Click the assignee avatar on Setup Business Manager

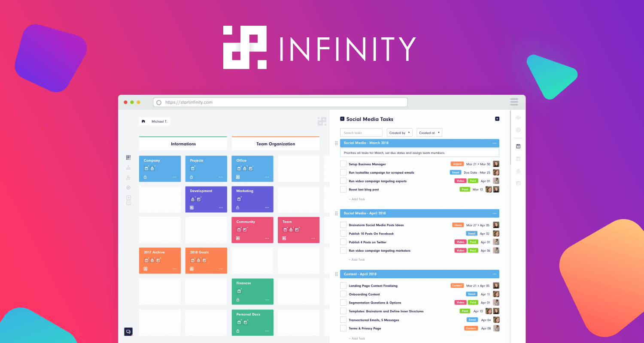pyautogui.click(x=496, y=164)
